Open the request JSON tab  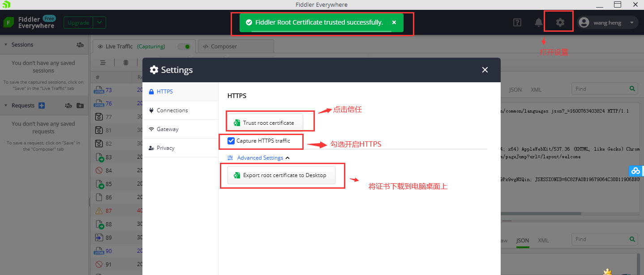click(x=515, y=89)
